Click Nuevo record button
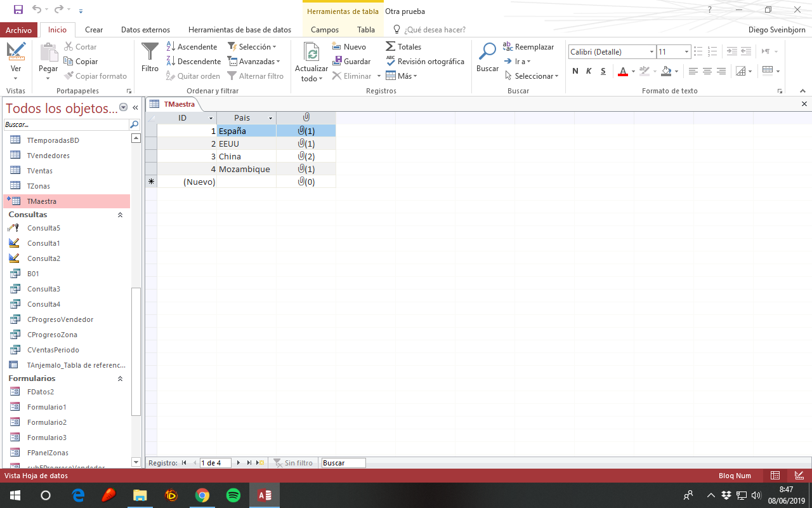The height and width of the screenshot is (508, 812). 349,47
